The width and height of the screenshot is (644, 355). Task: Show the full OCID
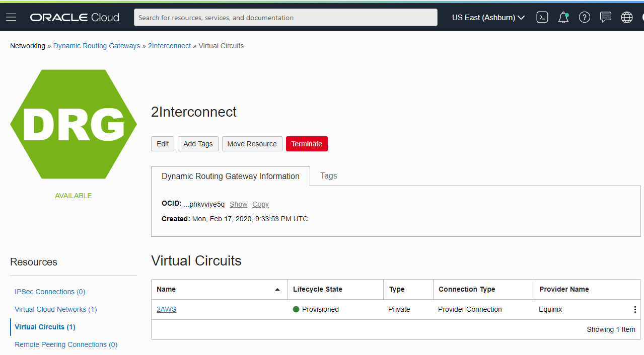pyautogui.click(x=238, y=204)
